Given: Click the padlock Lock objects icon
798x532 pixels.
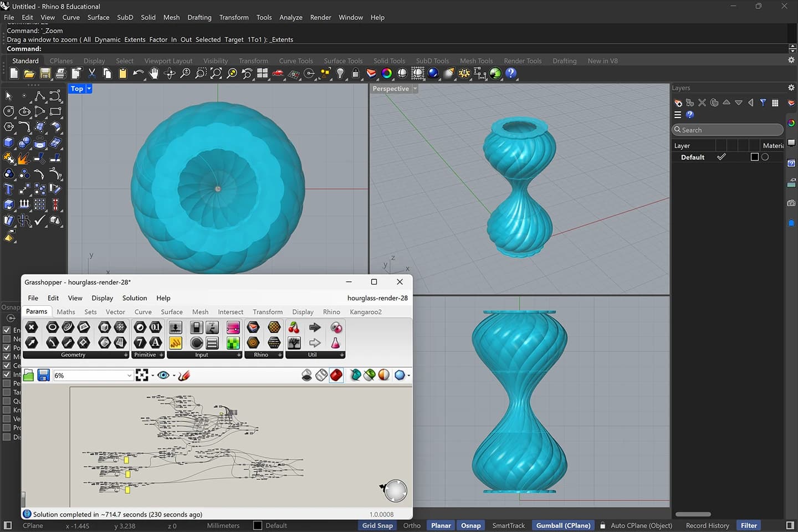Looking at the screenshot, I should tap(356, 73).
